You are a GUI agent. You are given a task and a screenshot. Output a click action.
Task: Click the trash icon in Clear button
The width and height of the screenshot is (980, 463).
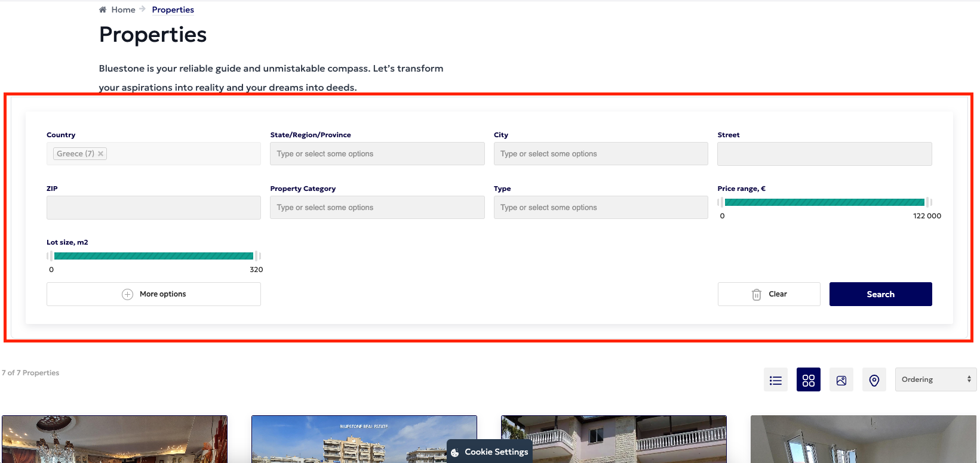coord(756,294)
